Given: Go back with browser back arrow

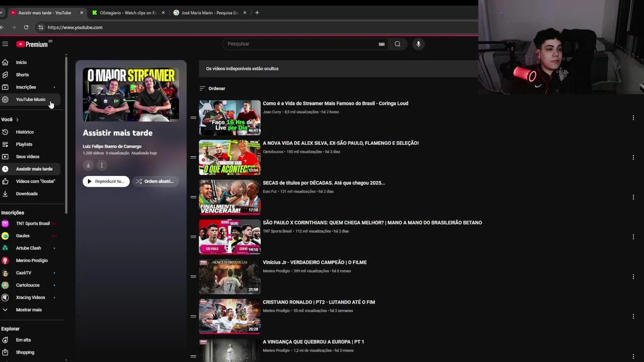Looking at the screenshot, I should tap(3, 27).
